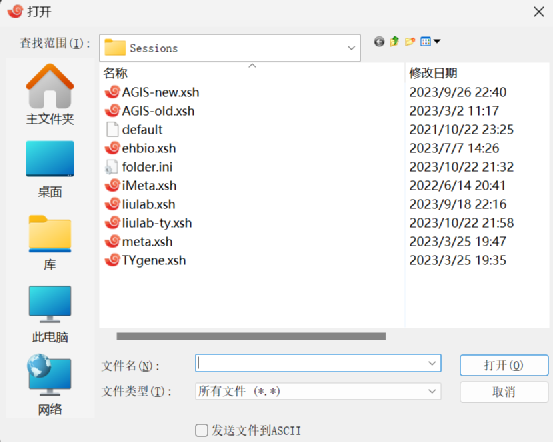Open the Desktop (桌面) location
The width and height of the screenshot is (553, 442).
click(50, 169)
